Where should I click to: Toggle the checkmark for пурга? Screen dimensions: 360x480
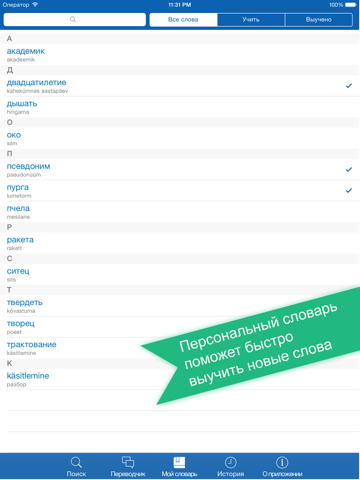pos(349,190)
